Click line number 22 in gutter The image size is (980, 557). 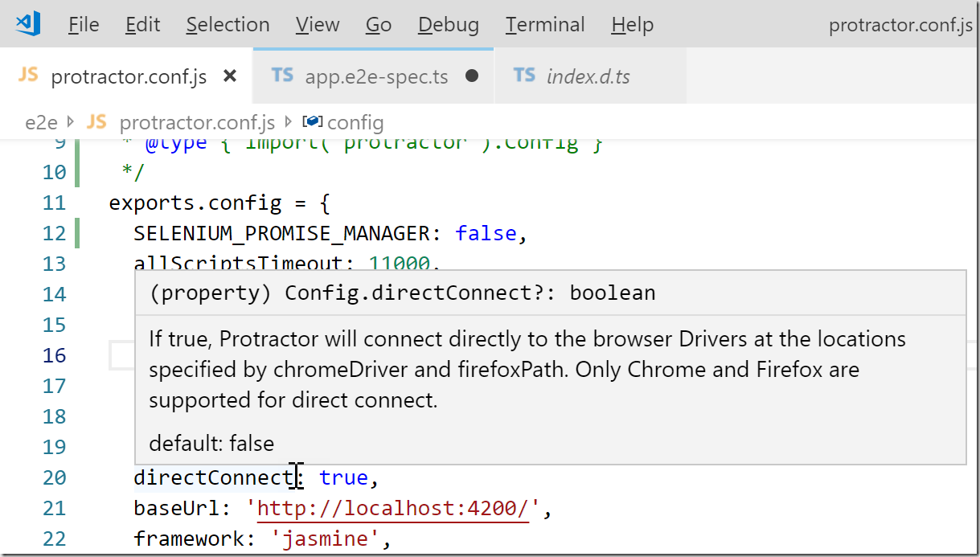point(54,539)
